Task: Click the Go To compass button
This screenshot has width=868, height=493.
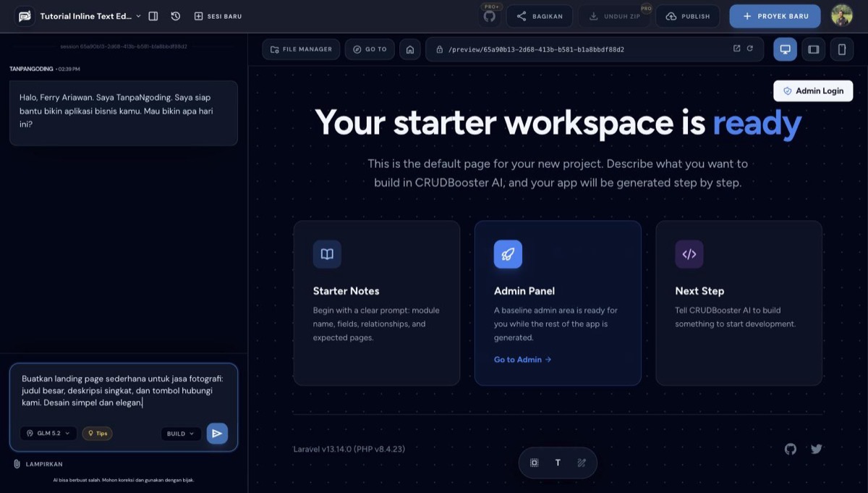Action: click(x=370, y=49)
